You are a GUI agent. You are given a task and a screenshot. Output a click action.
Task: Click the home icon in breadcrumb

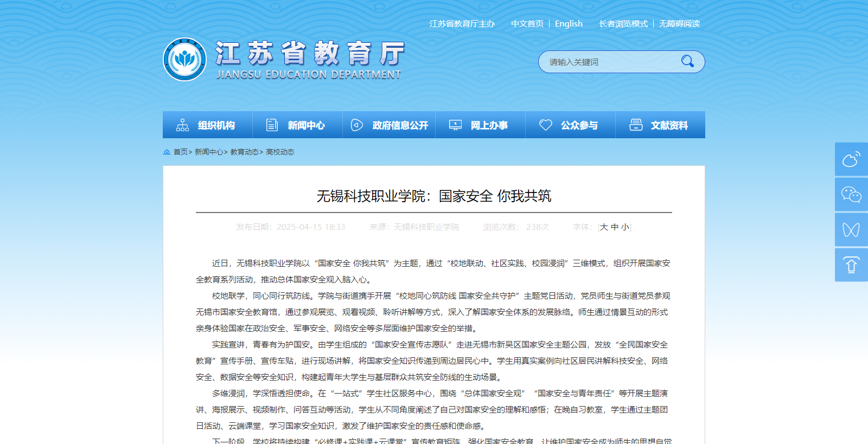pos(167,152)
